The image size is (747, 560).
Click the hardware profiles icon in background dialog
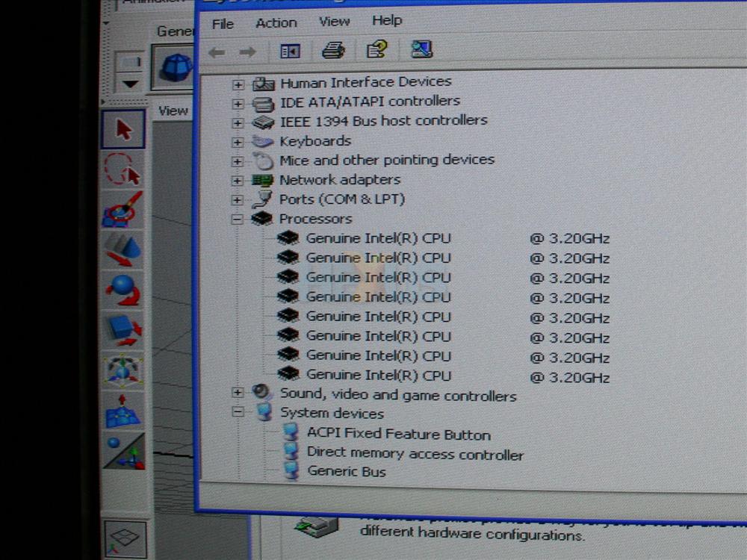coord(316,526)
